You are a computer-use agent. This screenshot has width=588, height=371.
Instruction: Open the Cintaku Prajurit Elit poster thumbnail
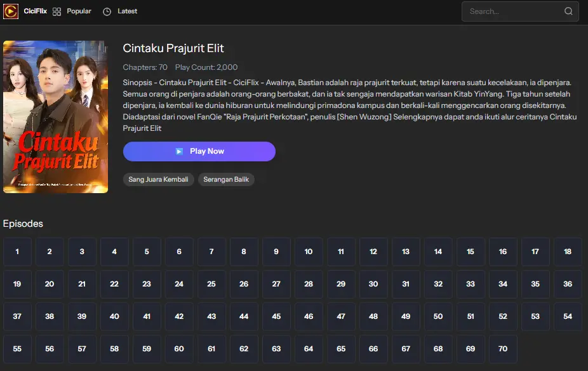pyautogui.click(x=55, y=117)
